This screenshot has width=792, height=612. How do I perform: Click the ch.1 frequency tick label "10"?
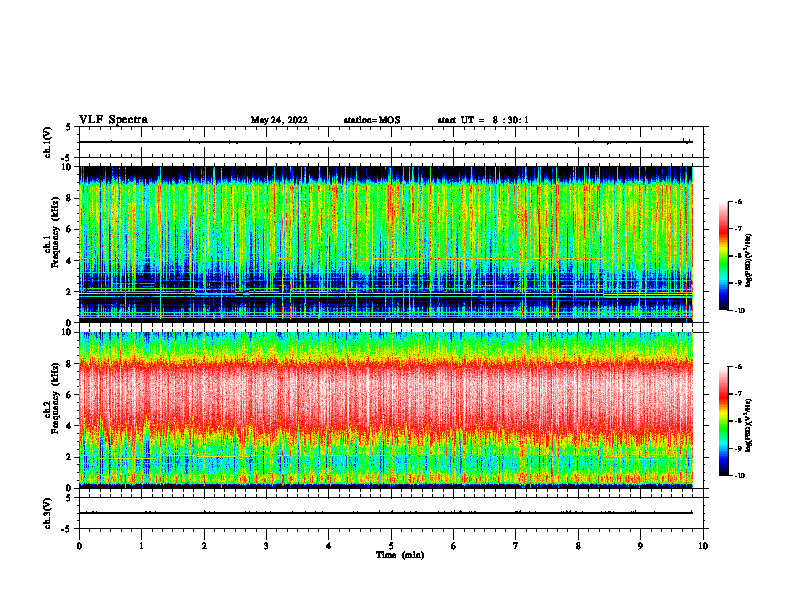[x=67, y=167]
